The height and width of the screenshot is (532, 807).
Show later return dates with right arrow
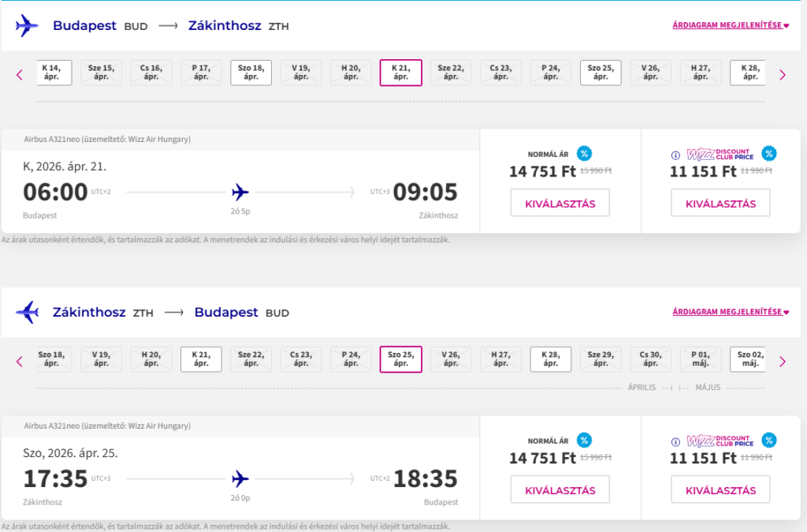point(782,362)
